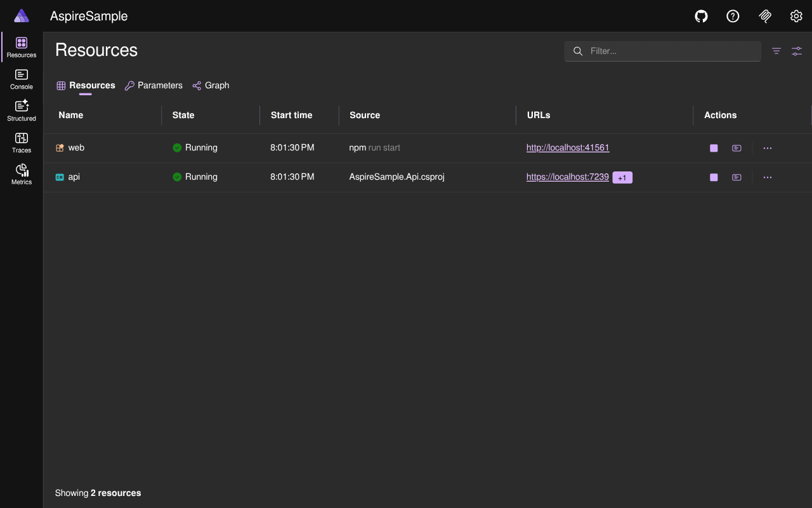Open the http://localhost:41561 link
The height and width of the screenshot is (508, 812).
[568, 147]
